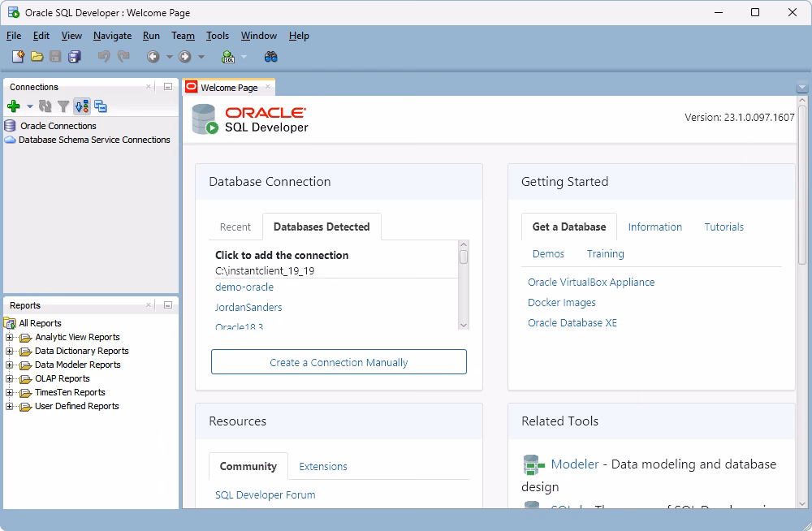Click Refresh icon in Connections panel
The width and height of the screenshot is (812, 531).
pos(45,106)
